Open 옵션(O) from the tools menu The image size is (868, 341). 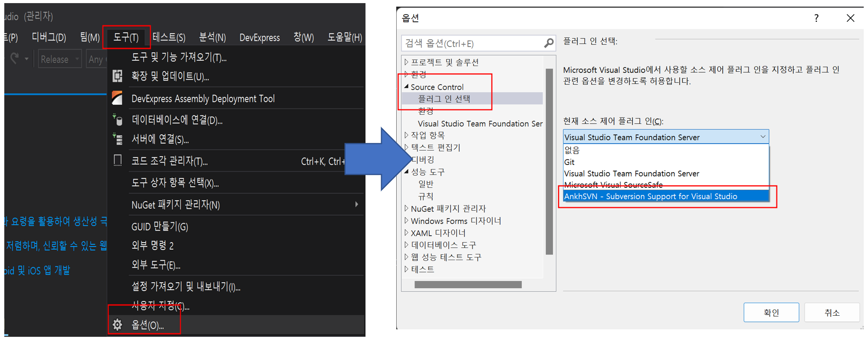[236, 325]
